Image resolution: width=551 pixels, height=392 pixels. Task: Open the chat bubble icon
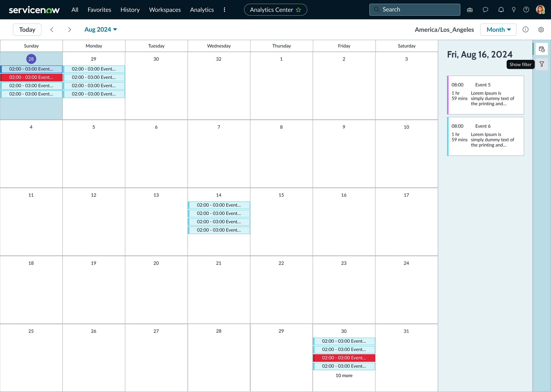click(485, 10)
